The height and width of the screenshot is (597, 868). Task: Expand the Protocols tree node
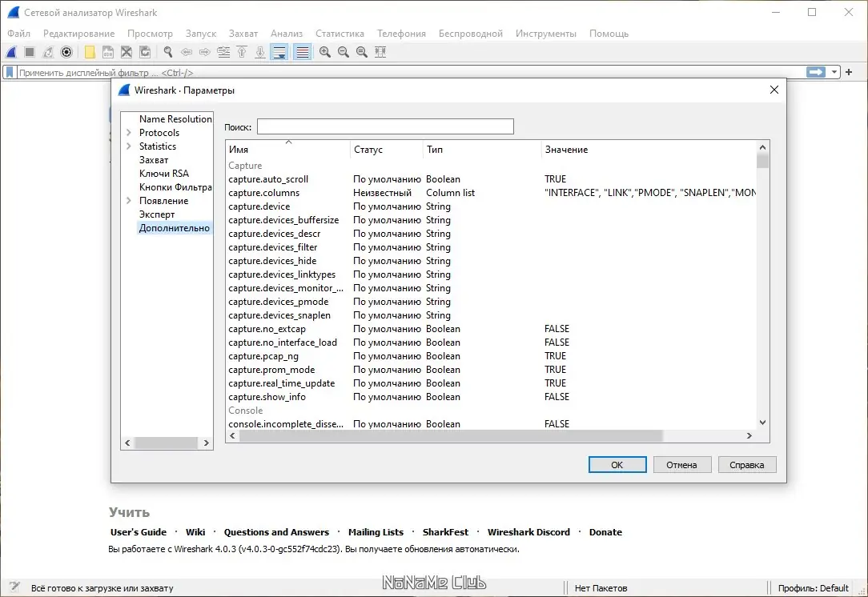coord(128,133)
